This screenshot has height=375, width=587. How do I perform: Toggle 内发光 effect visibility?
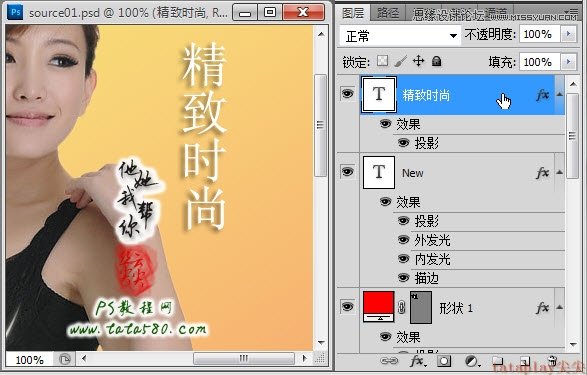point(403,259)
